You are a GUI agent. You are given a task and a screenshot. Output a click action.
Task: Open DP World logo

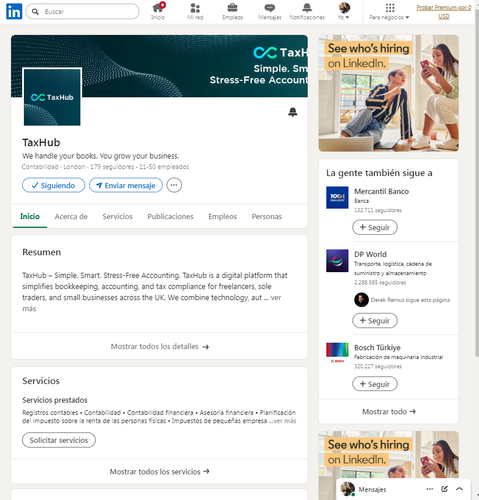pos(337,261)
